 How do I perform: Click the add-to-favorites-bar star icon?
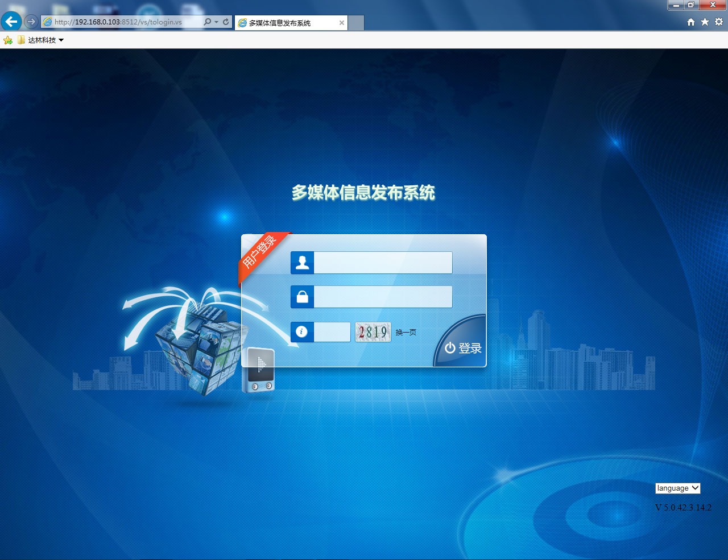click(x=8, y=40)
